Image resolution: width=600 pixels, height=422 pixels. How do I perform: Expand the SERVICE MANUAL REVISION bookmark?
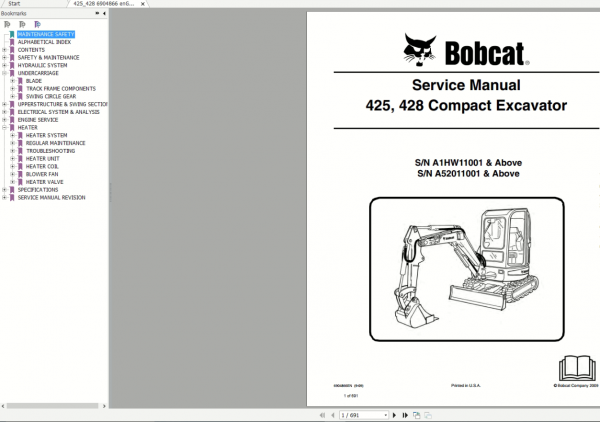(x=4, y=198)
